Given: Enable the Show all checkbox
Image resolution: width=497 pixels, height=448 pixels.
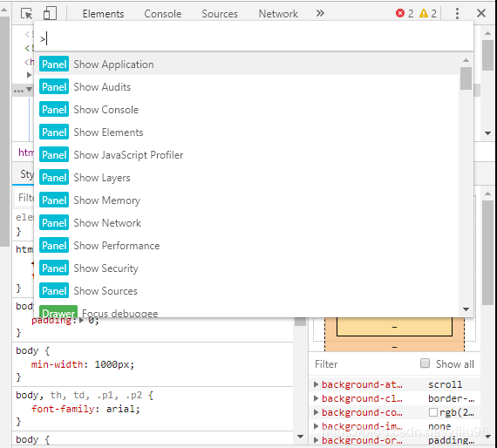Looking at the screenshot, I should tap(425, 363).
